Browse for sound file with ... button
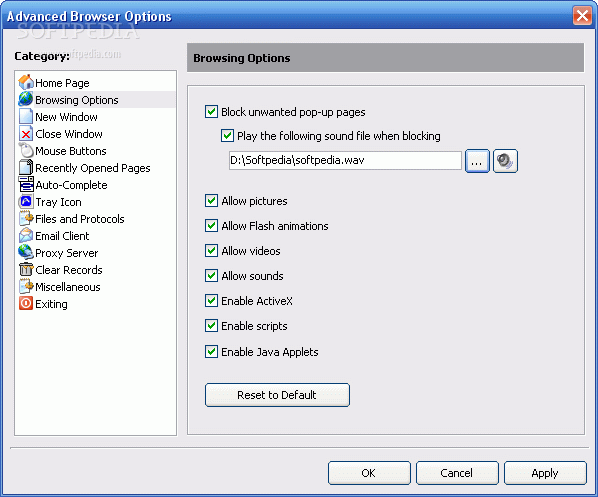This screenshot has width=598, height=497. [477, 161]
